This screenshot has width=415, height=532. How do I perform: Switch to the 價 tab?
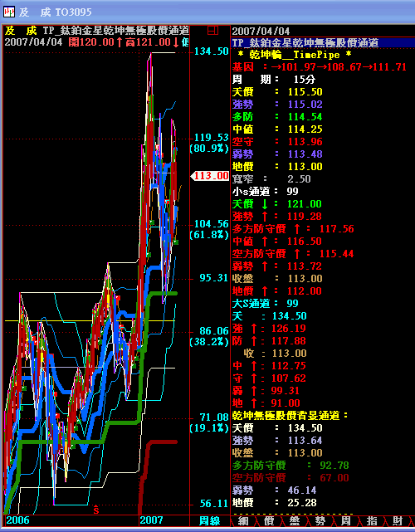click(269, 521)
